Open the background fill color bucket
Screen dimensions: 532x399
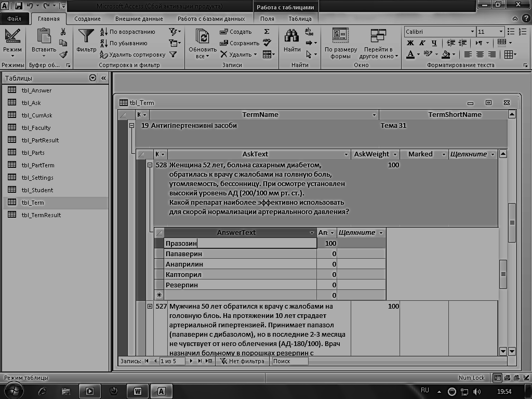[x=446, y=54]
